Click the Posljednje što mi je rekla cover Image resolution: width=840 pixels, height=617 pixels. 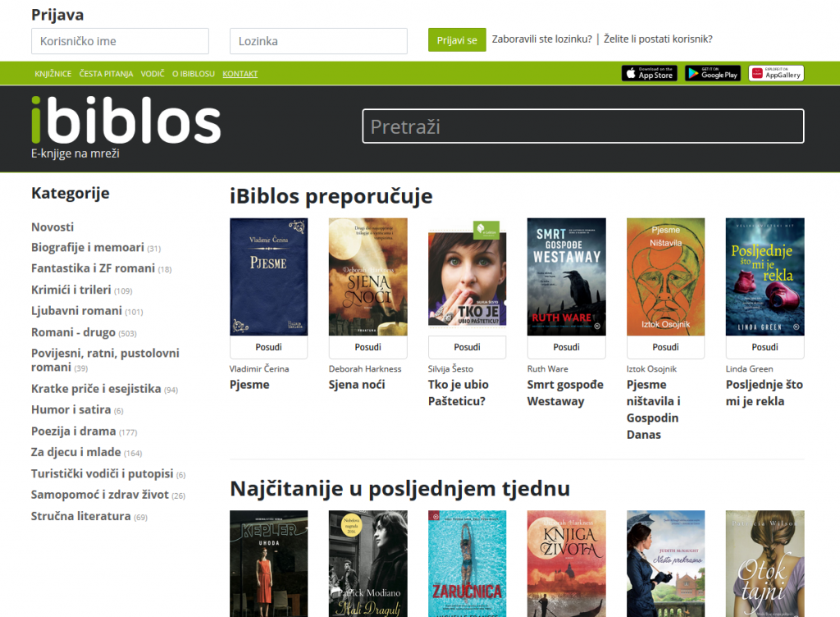coord(765,277)
